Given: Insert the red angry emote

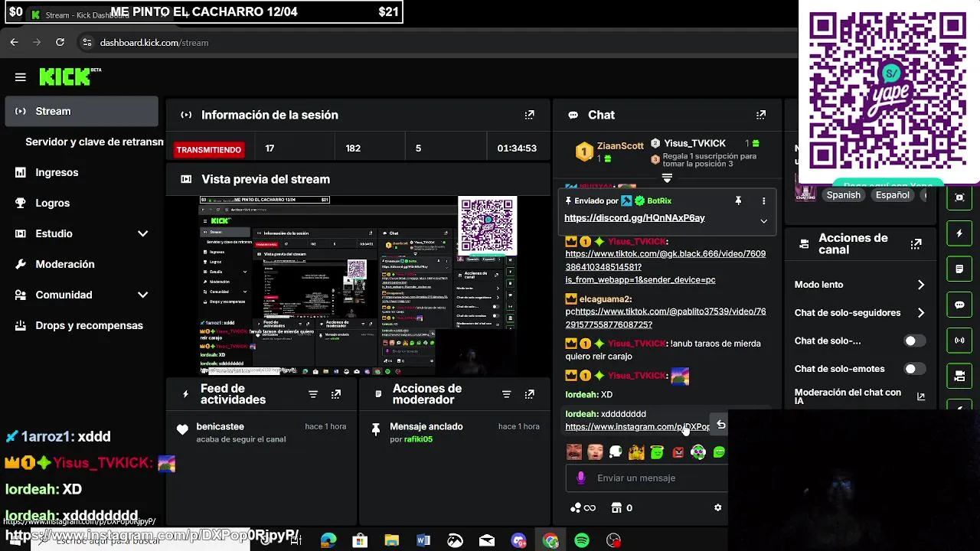Looking at the screenshot, I should click(x=678, y=452).
